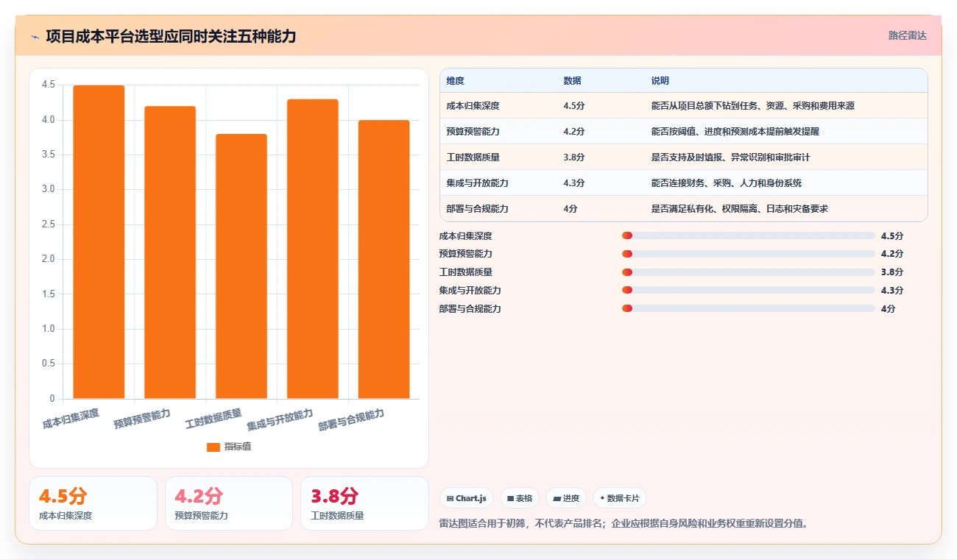This screenshot has width=957, height=560.
Task: Click the 3.8分 table cell
Action: click(573, 157)
